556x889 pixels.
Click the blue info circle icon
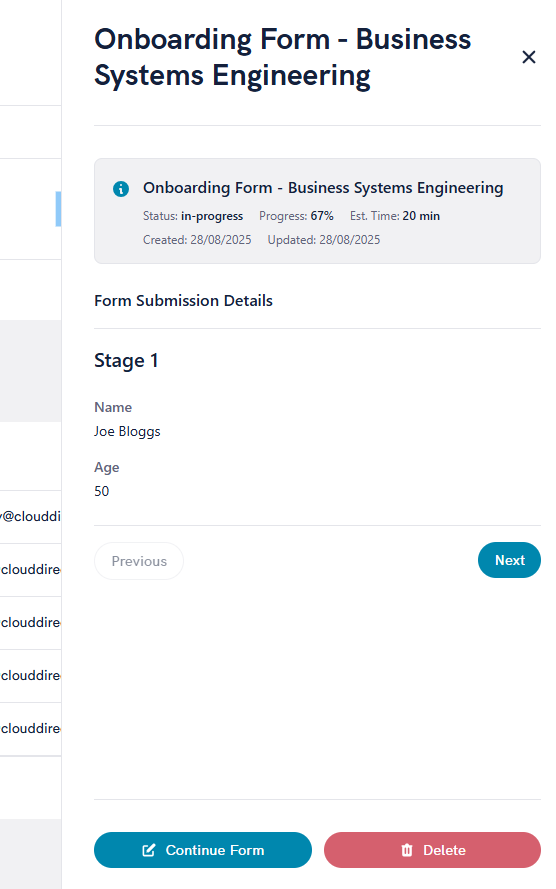point(121,189)
